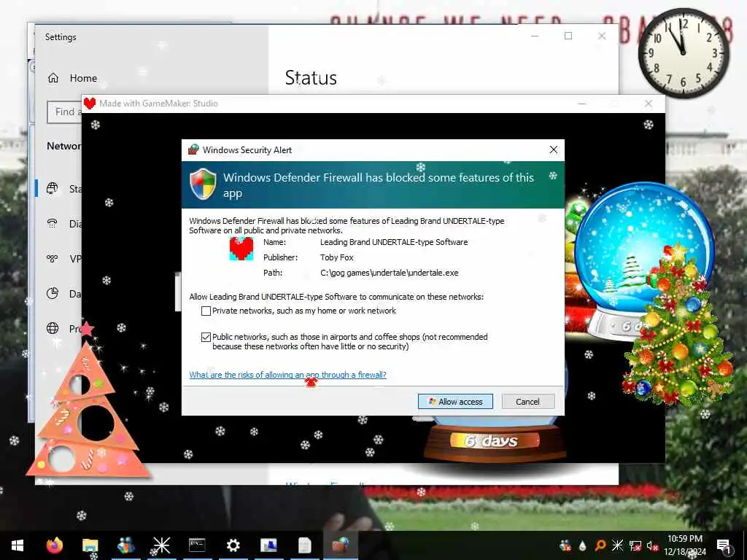
Task: Switch to Windows Firewall alert taskbar icon
Action: (x=341, y=545)
